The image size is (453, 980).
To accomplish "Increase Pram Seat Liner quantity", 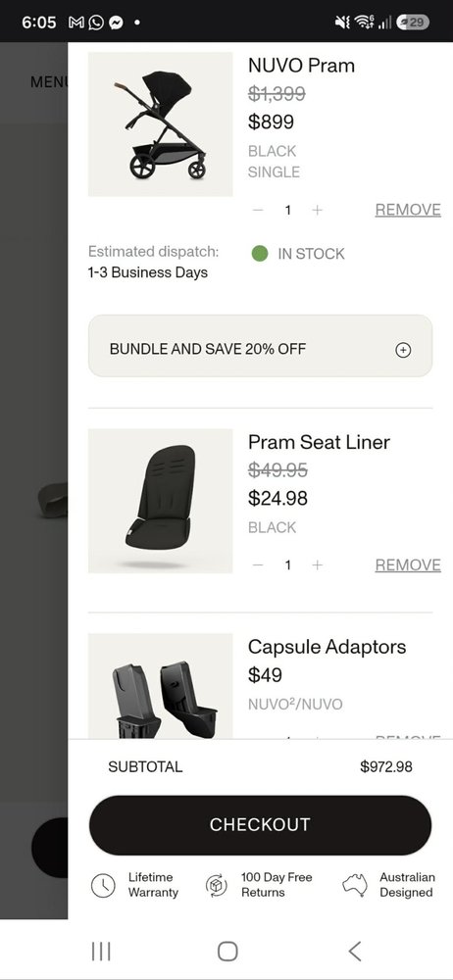I will [x=318, y=565].
